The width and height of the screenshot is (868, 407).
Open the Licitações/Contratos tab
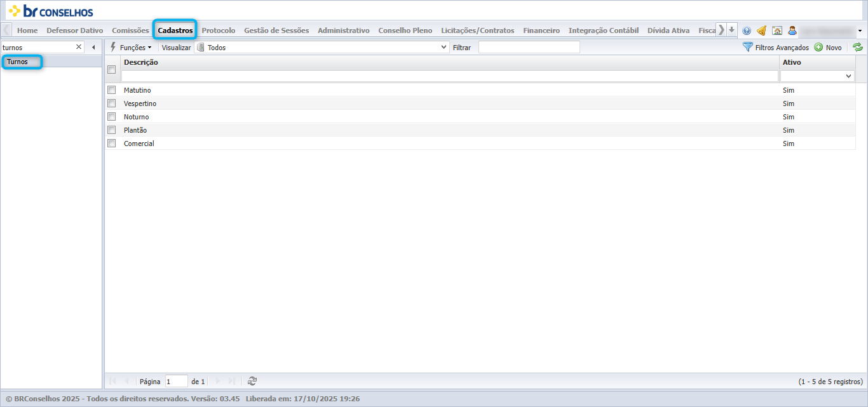click(478, 30)
